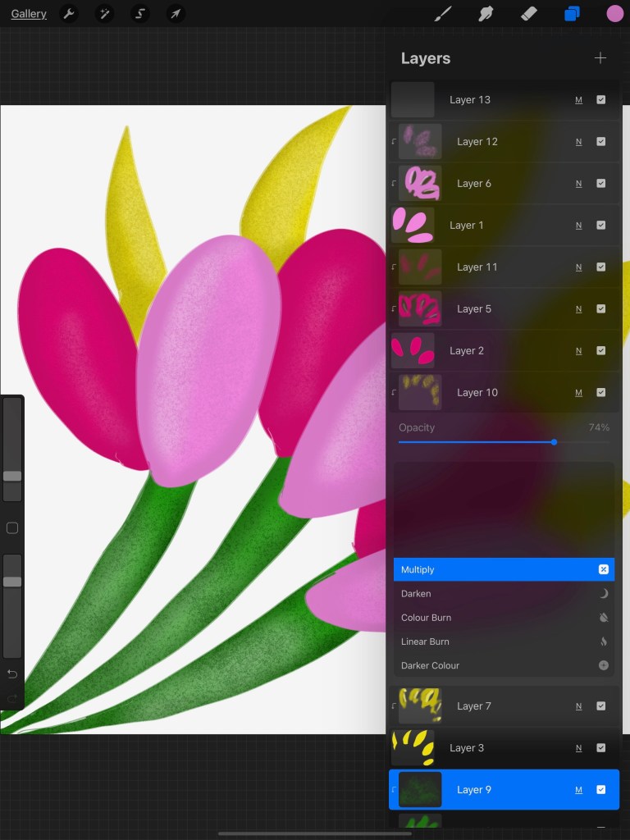This screenshot has width=630, height=840.
Task: Return to the Gallery
Action: 29,14
